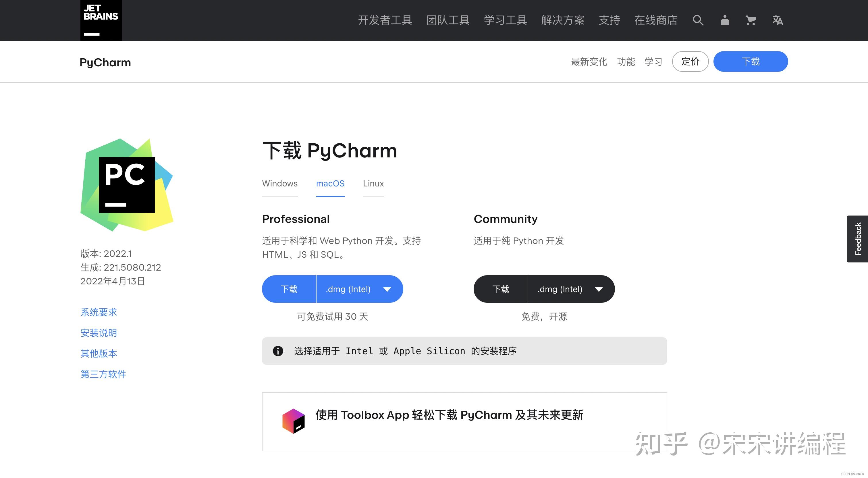Open the shopping cart
868x478 pixels.
click(x=751, y=20)
